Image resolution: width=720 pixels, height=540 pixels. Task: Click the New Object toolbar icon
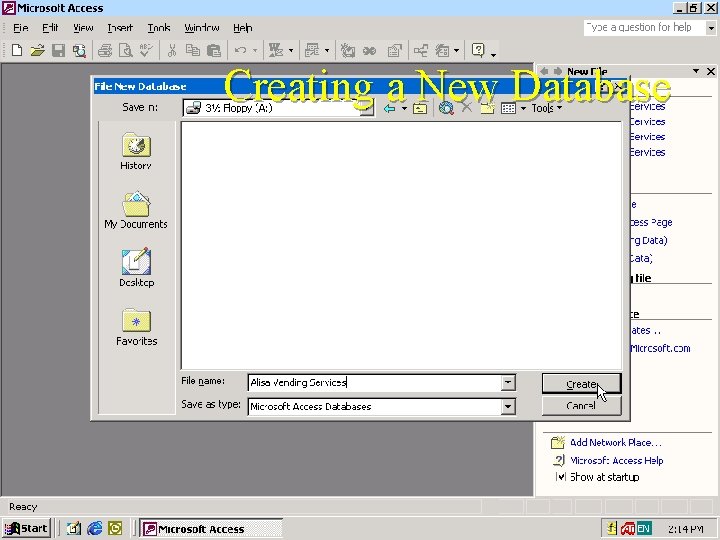442,50
